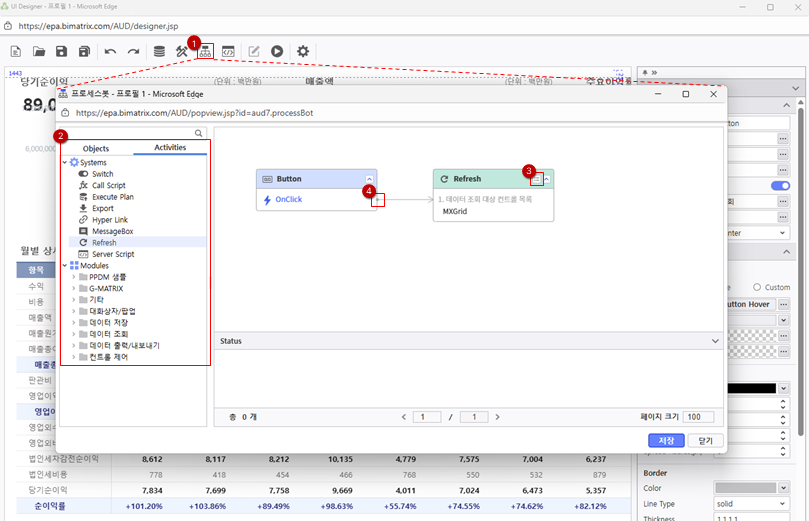
Task: Click the script editor toolbar icon
Action: click(x=229, y=51)
